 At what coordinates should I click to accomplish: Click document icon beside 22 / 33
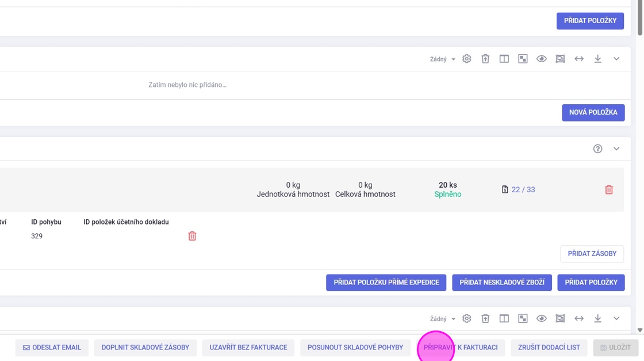click(x=505, y=189)
